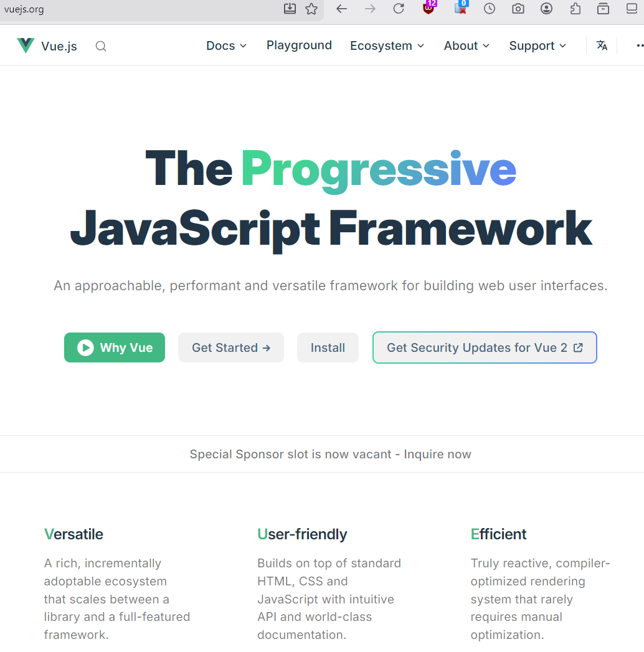Click the Get Started button
644x652 pixels.
[x=230, y=347]
